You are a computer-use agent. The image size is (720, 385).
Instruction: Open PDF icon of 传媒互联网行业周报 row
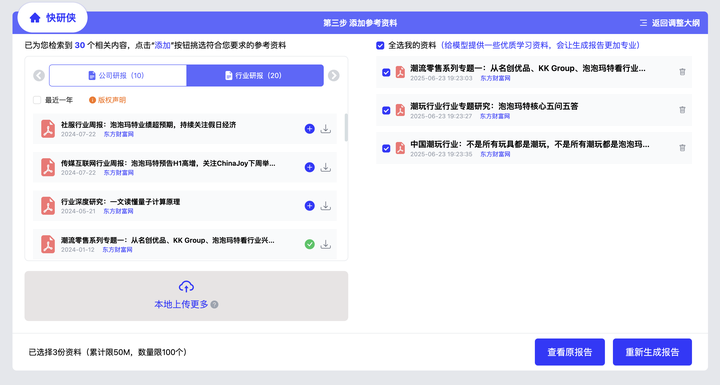click(x=48, y=168)
